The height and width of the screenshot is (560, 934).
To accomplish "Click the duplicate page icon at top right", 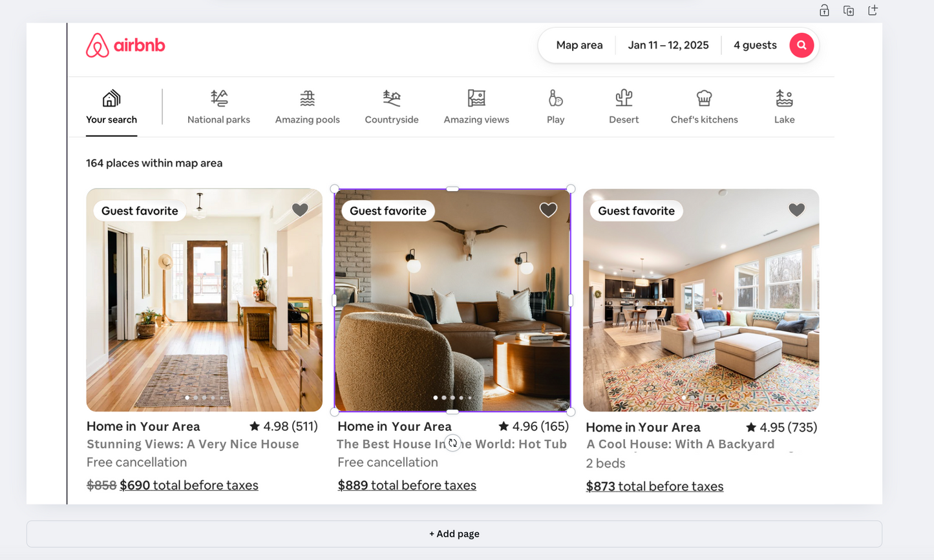I will point(849,10).
